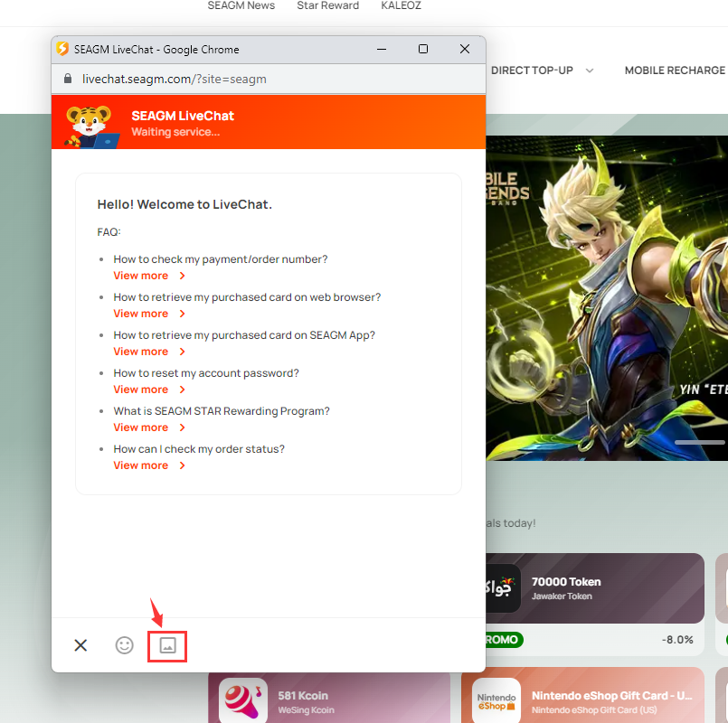The width and height of the screenshot is (728, 723).
Task: Click "How to retrieve my purchased card on SEAGM App?"
Action: 244,335
